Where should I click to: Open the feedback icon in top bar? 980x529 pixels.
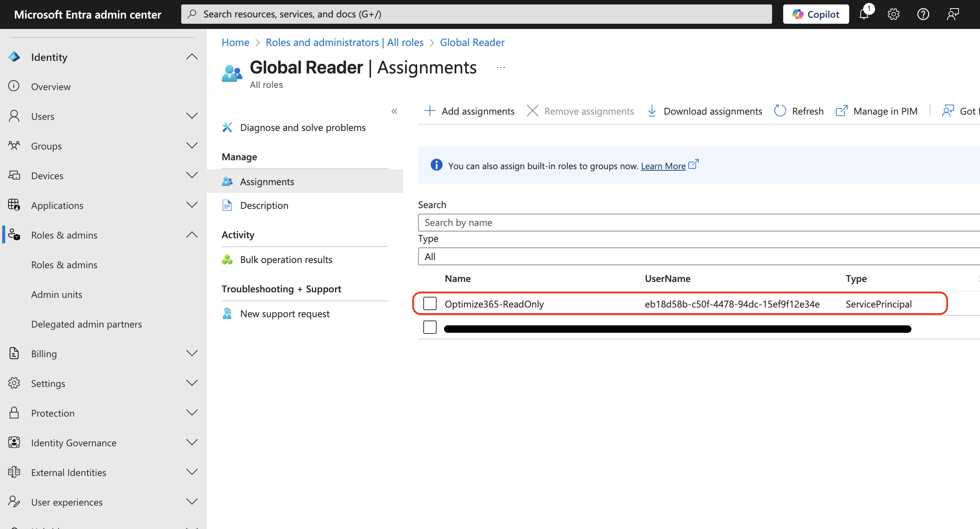[x=953, y=14]
